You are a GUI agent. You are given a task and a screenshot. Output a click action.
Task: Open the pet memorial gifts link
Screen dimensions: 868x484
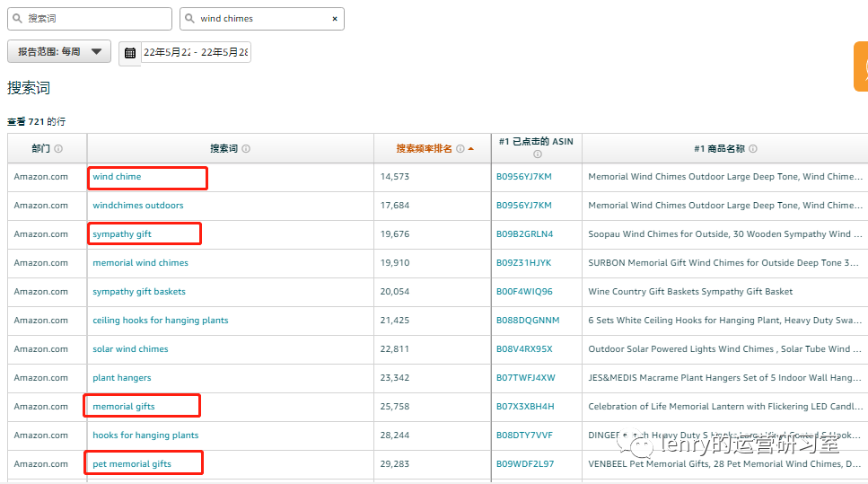(x=132, y=464)
